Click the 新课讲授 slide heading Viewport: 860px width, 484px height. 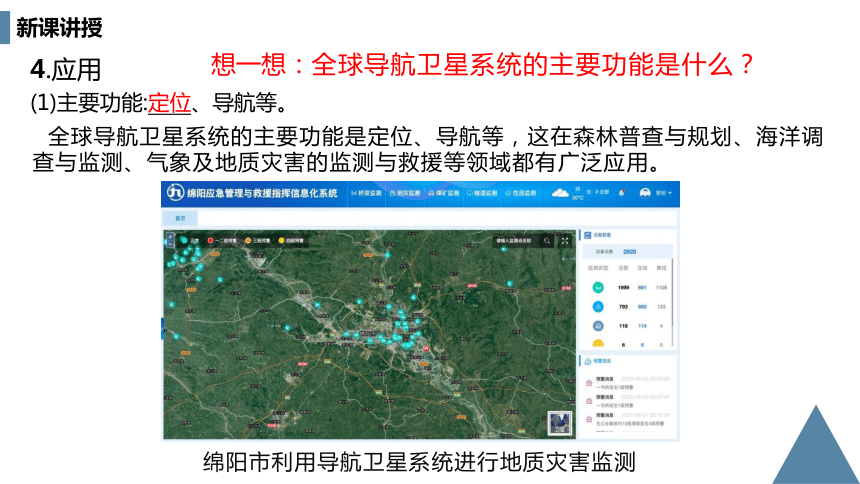click(59, 27)
